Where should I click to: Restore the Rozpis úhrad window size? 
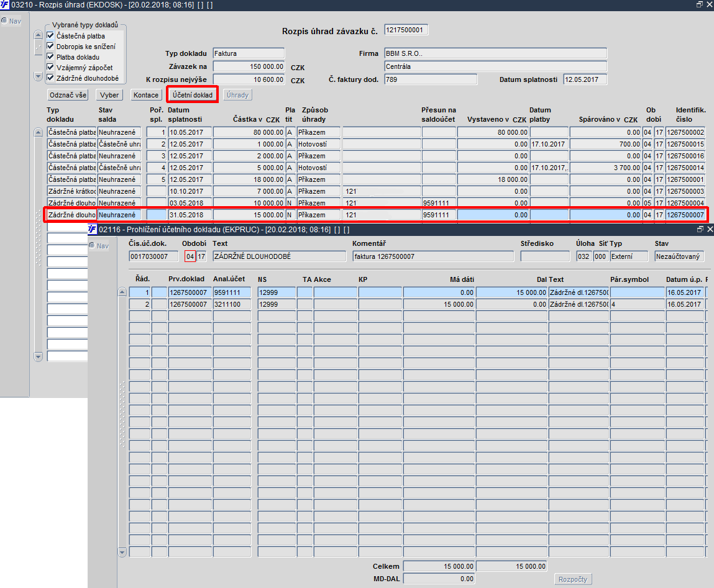700,4
